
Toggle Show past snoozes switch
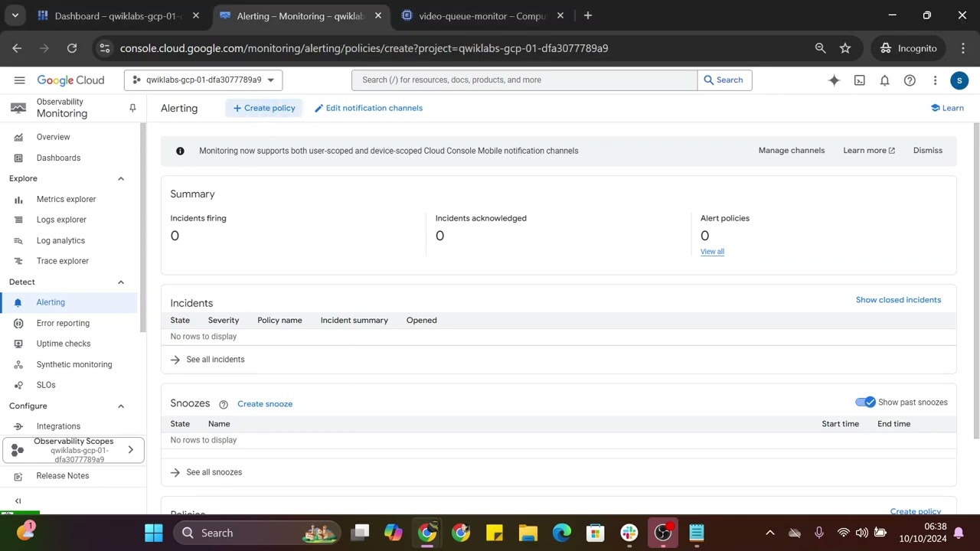pos(865,403)
